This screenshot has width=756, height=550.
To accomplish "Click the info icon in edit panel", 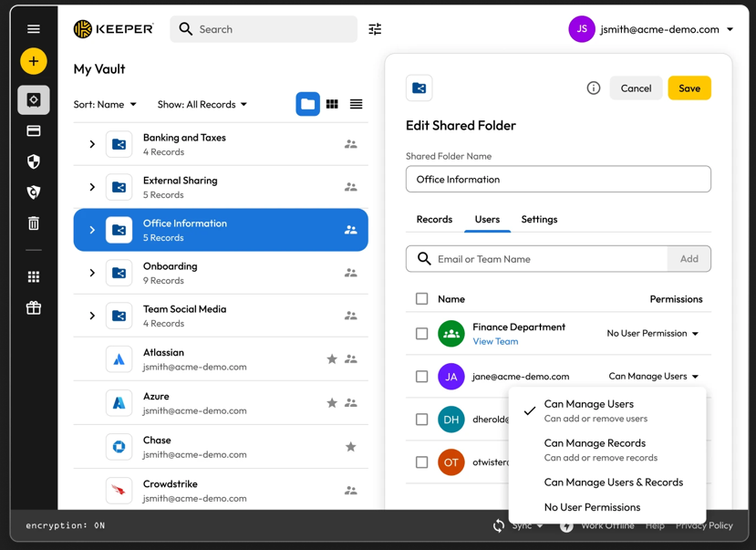I will [x=594, y=88].
